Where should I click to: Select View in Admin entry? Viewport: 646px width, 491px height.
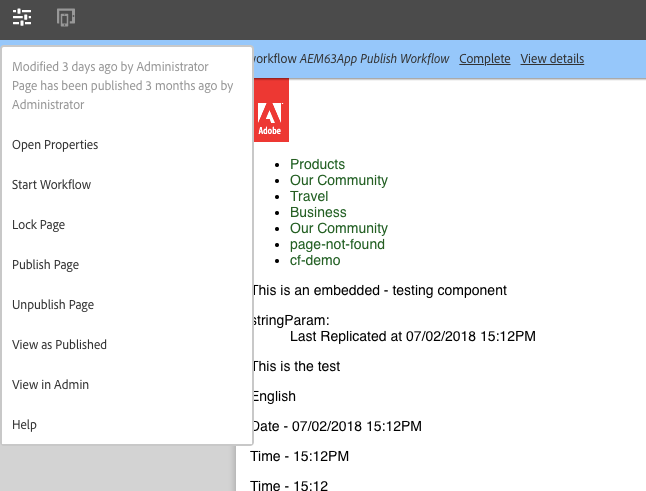(x=50, y=385)
